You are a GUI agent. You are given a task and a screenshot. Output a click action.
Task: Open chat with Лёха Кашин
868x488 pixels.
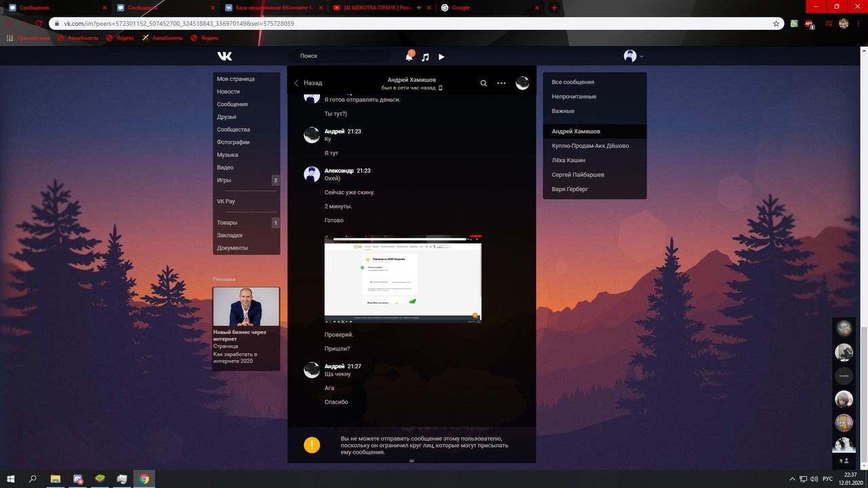(x=568, y=160)
